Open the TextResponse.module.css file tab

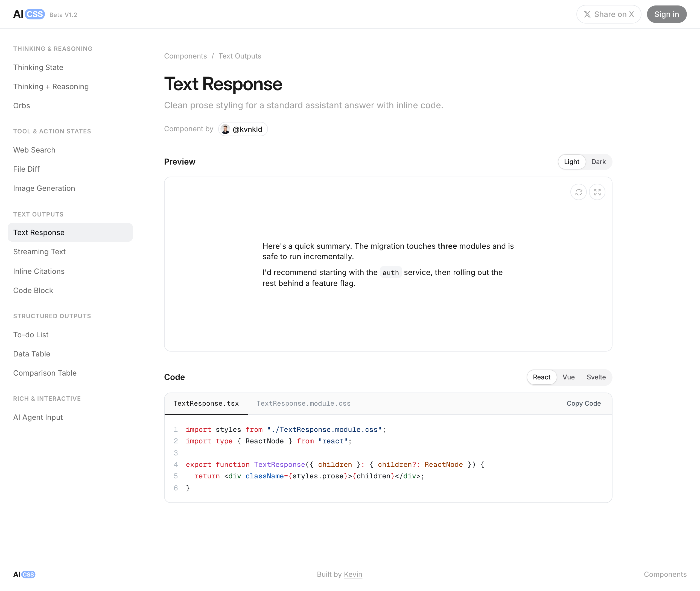coord(303,403)
